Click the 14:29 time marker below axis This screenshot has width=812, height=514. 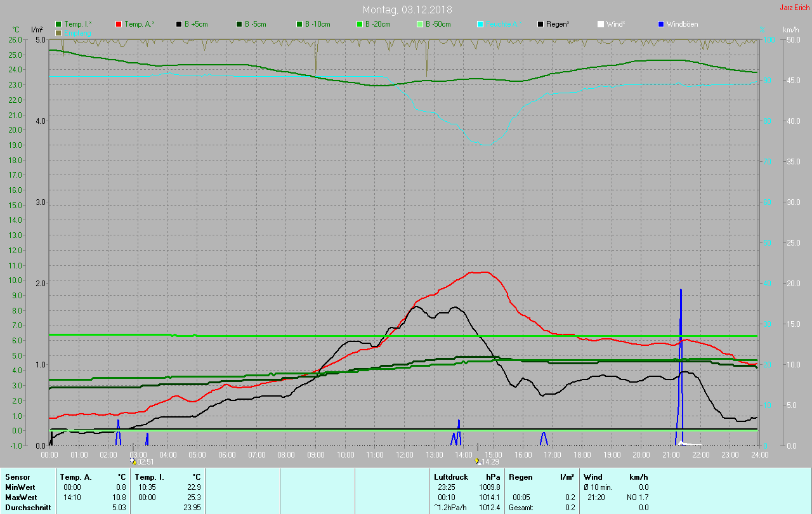(x=487, y=462)
